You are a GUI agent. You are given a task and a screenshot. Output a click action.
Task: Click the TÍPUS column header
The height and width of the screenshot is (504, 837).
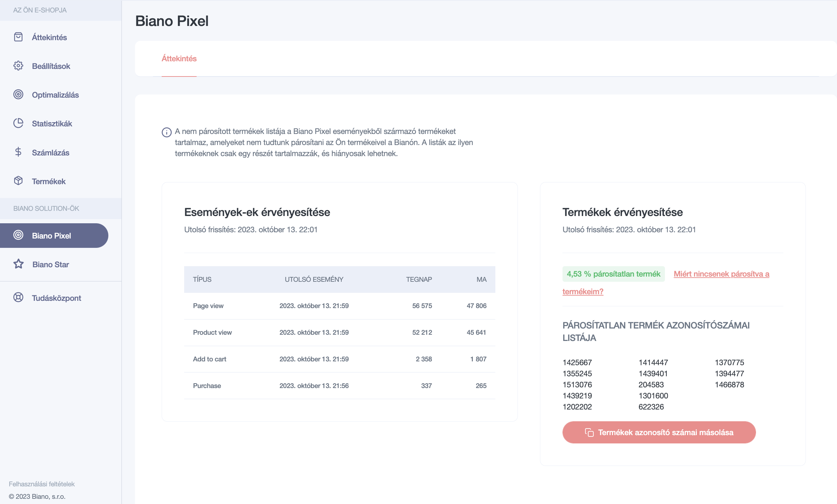[202, 279]
